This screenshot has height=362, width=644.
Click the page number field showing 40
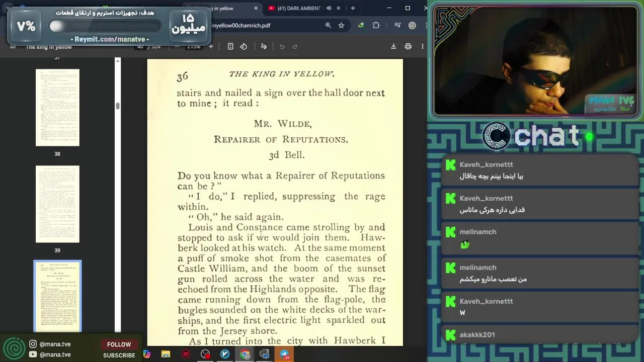(x=140, y=47)
